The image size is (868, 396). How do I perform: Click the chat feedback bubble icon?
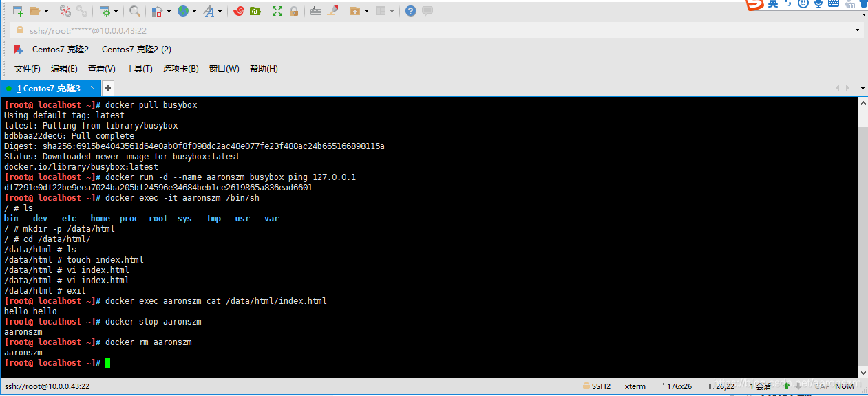[427, 11]
